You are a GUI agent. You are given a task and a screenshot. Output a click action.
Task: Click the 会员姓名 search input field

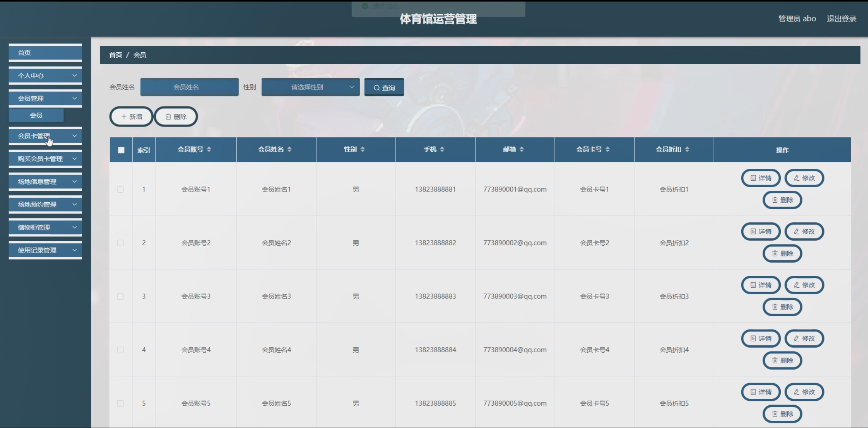tap(189, 87)
